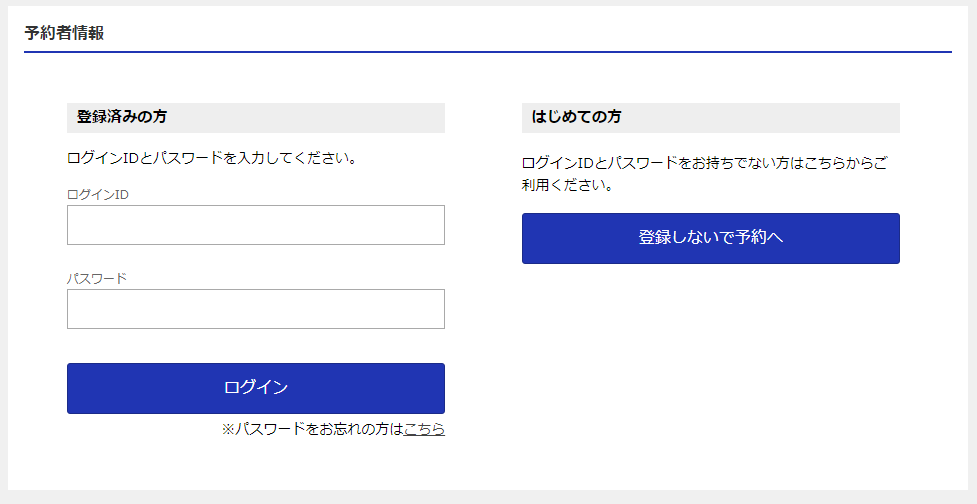The width and height of the screenshot is (977, 504).
Task: Focus the パスワード text box
Action: tap(255, 309)
